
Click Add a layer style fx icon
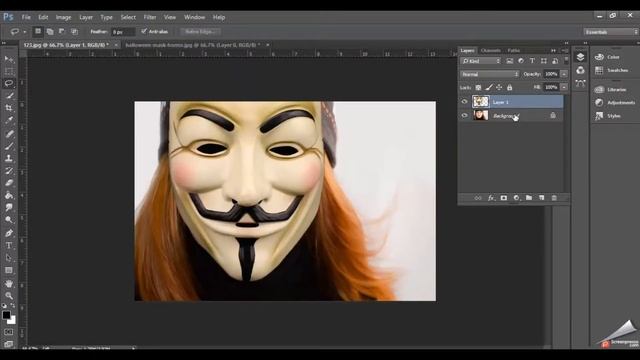491,198
